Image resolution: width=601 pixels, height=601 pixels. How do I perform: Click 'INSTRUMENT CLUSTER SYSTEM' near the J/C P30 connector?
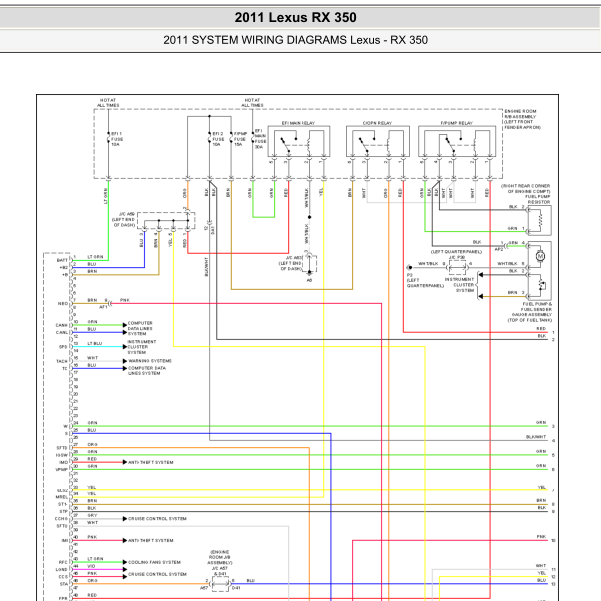coord(462,285)
